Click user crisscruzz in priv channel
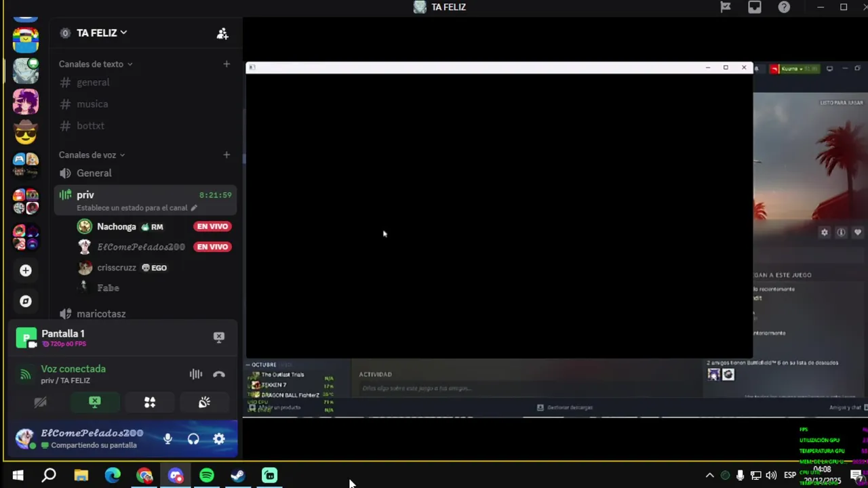Image resolution: width=868 pixels, height=488 pixels. coord(117,268)
